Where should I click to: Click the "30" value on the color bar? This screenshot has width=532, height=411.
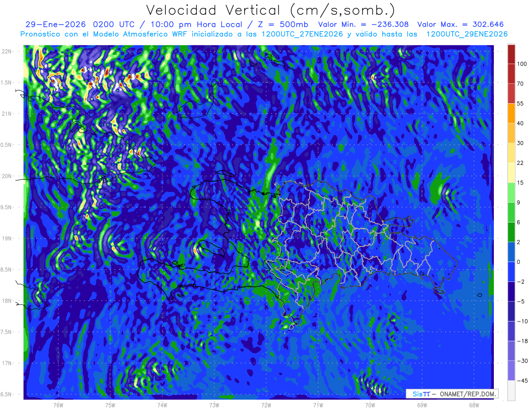click(x=521, y=143)
